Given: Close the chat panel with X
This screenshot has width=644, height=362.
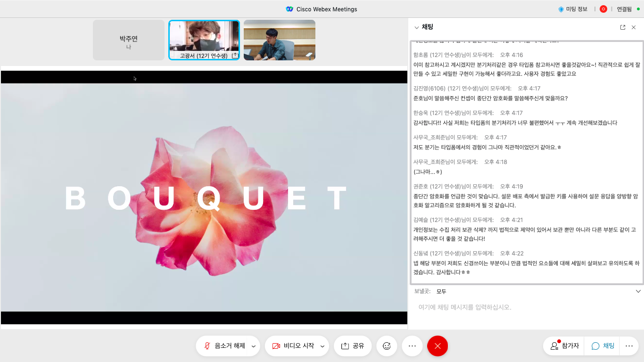Looking at the screenshot, I should pos(634,27).
